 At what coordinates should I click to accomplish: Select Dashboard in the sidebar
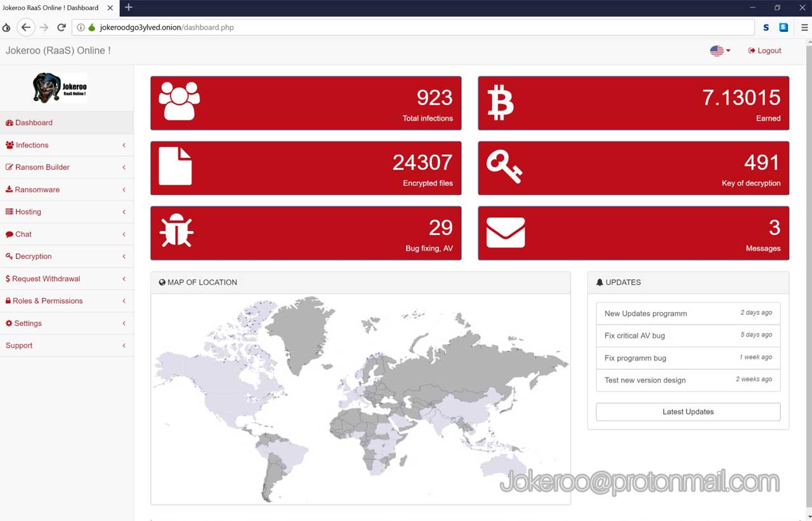[34, 123]
